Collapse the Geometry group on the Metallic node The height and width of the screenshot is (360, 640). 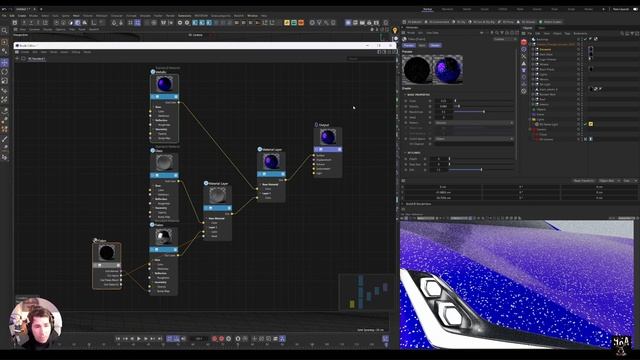[153, 129]
